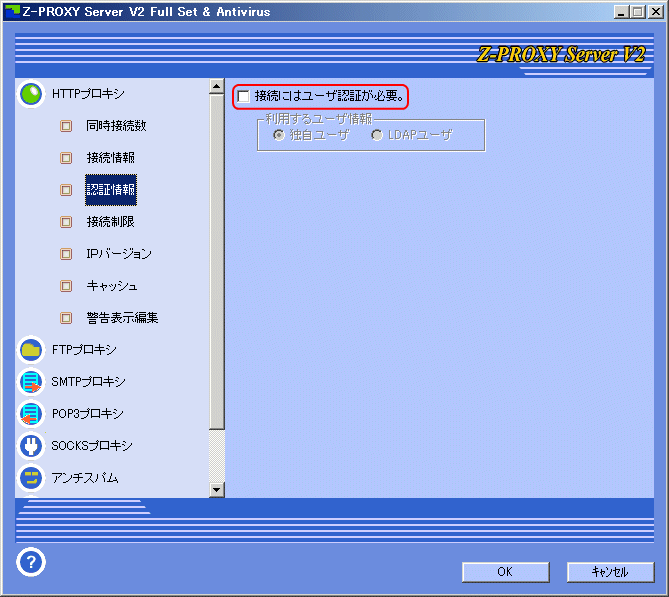Enable 接続にはユーザ認証が必要 checkbox

pos(244,96)
